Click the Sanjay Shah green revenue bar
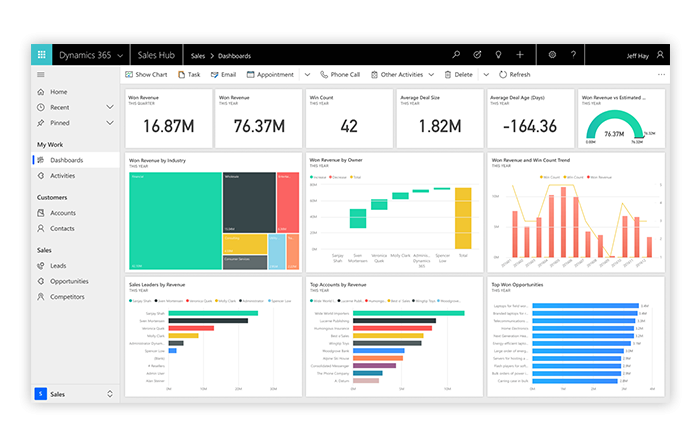 (x=213, y=313)
